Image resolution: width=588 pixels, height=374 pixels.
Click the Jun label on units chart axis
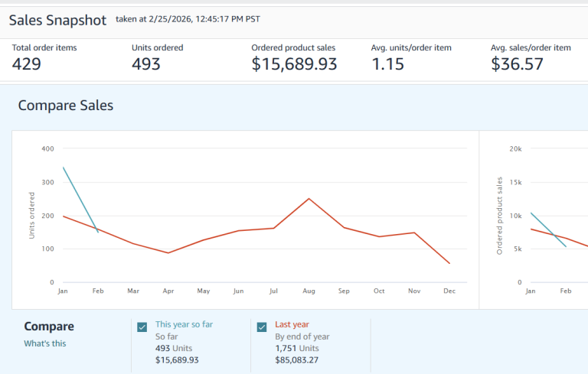pyautogui.click(x=238, y=291)
